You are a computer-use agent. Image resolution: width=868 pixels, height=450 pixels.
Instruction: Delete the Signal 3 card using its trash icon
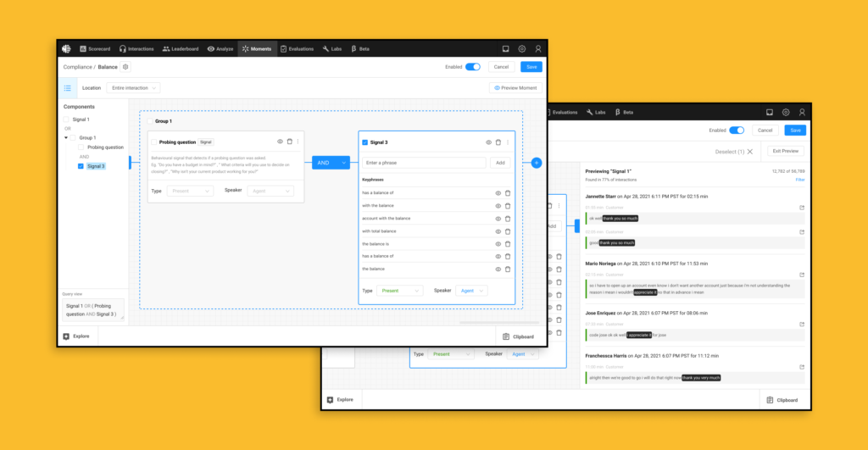(498, 142)
